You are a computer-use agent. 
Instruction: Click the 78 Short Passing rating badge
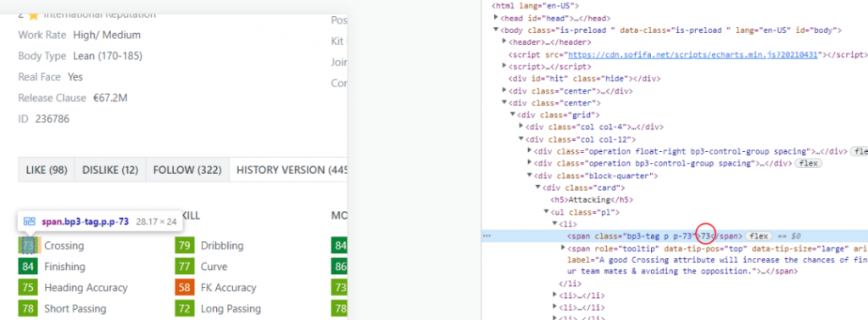coord(28,308)
